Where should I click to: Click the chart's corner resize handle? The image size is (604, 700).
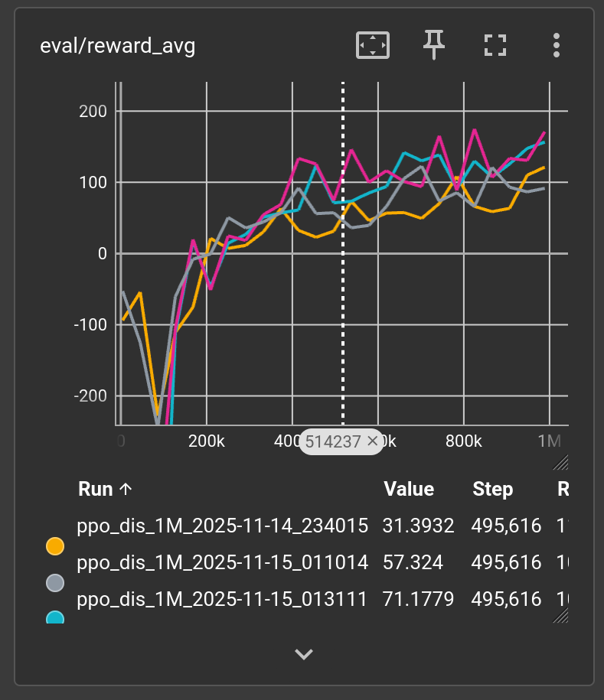pos(560,461)
